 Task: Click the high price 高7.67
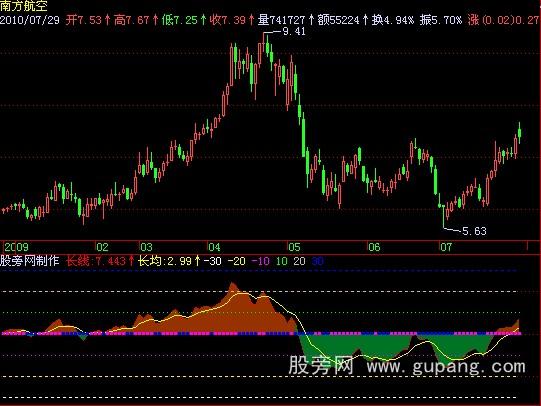pos(131,20)
